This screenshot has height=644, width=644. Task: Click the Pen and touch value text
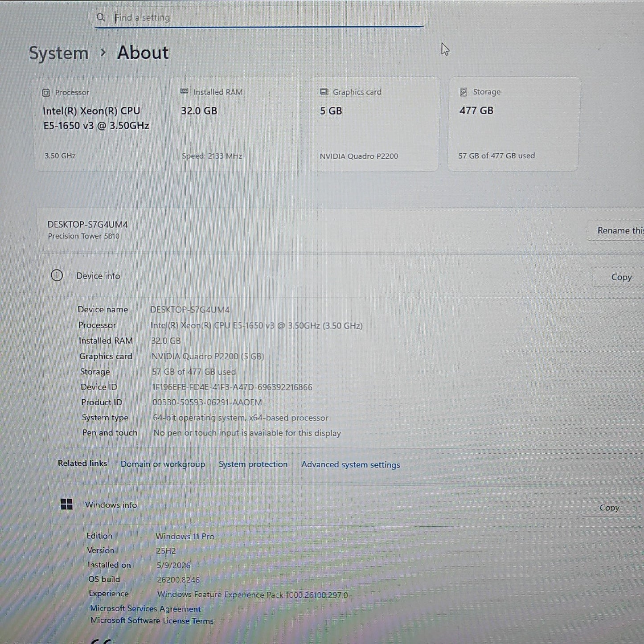pyautogui.click(x=247, y=433)
